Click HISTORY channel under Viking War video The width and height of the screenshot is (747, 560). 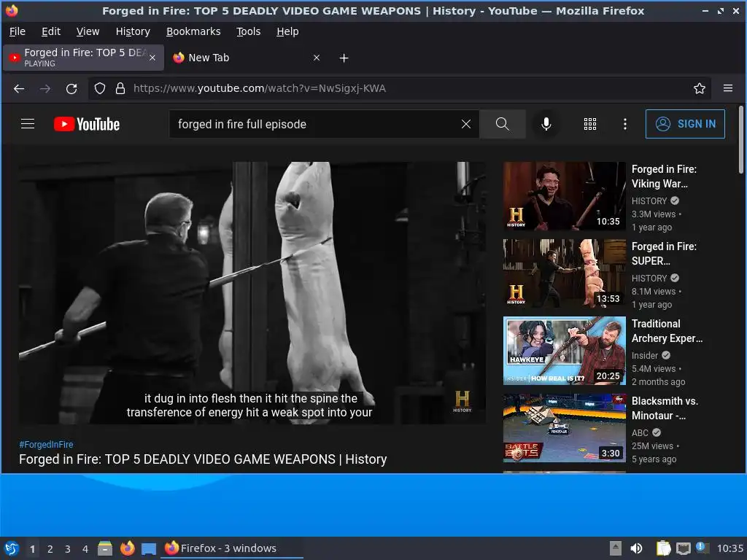[649, 201]
